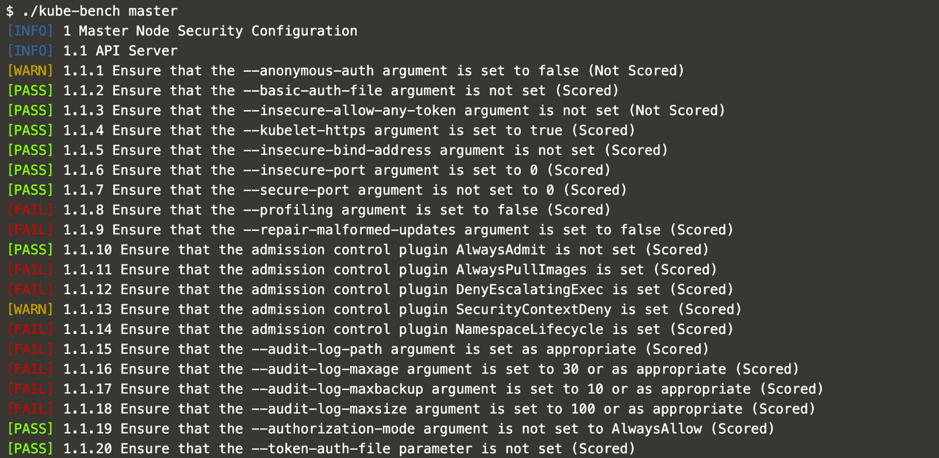Click the [WARN] tag for check 1.1.1
The image size is (939, 458).
point(30,71)
